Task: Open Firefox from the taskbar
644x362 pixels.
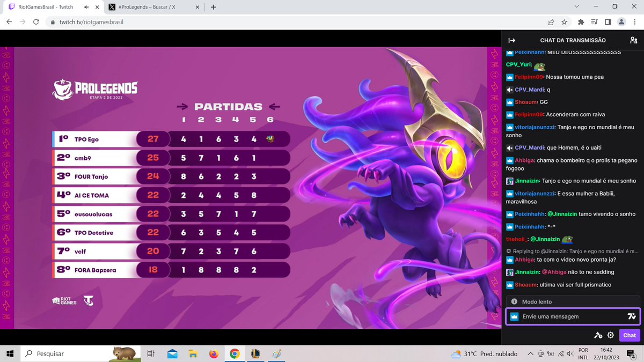Action: tap(214, 353)
